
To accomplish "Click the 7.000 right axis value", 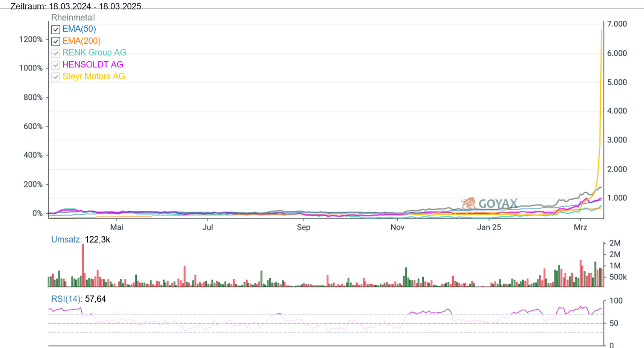I will pos(617,24).
